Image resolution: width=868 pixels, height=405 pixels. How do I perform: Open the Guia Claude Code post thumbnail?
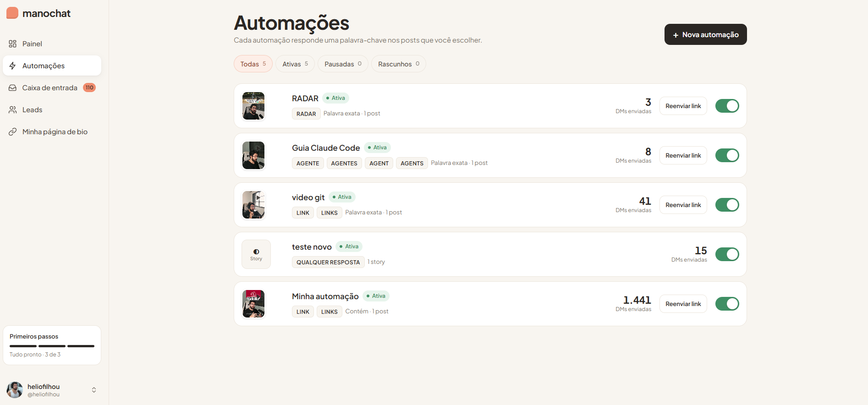(x=253, y=155)
